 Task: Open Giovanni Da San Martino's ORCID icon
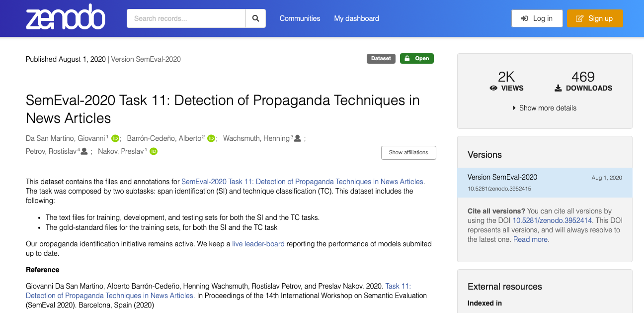[115, 138]
